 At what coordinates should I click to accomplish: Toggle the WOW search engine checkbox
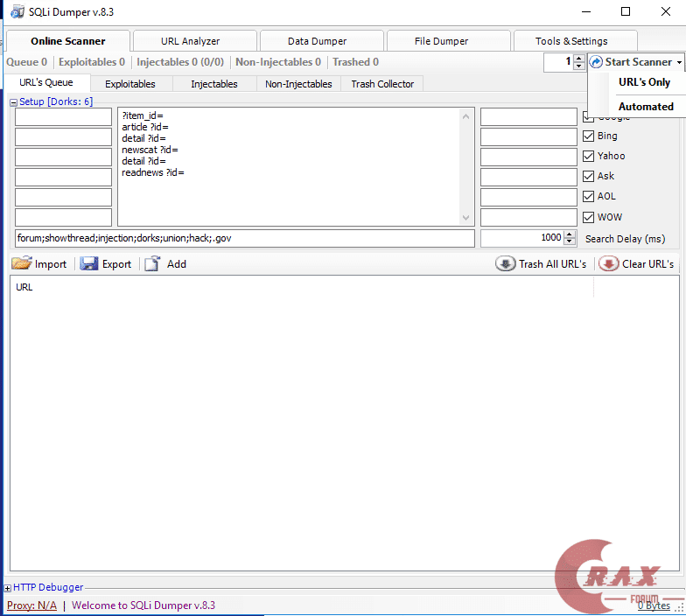pyautogui.click(x=588, y=217)
